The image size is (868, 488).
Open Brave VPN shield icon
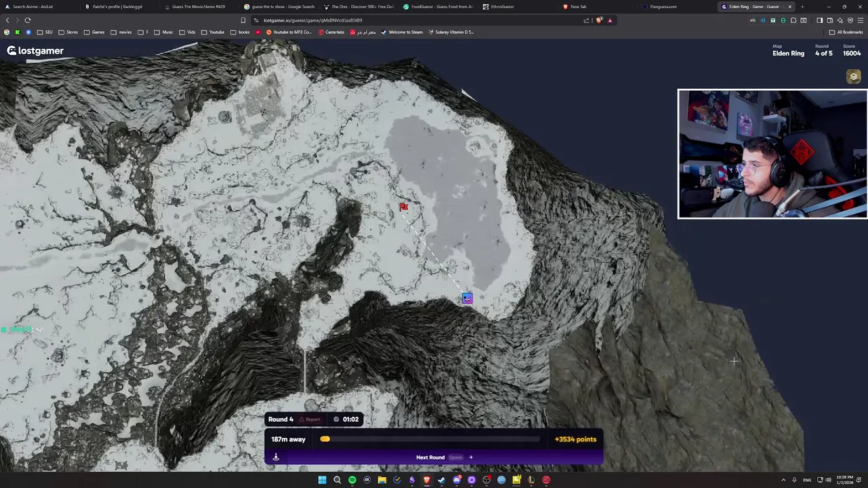coord(850,20)
